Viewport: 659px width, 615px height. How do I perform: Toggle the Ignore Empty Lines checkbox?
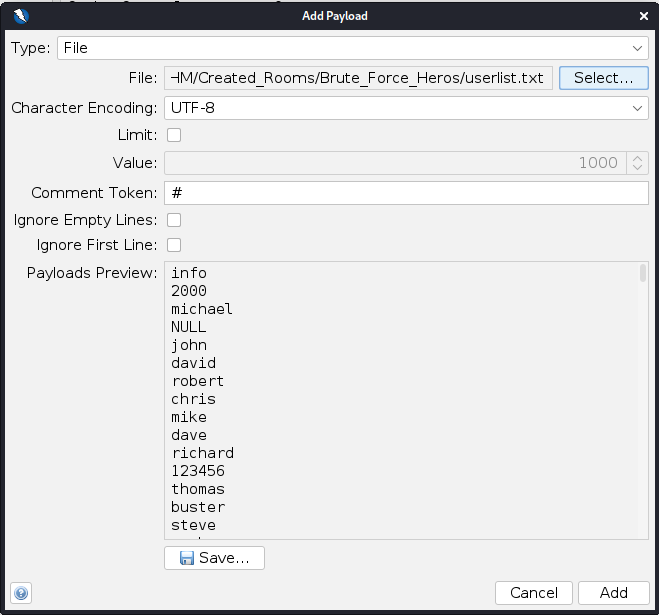pos(174,220)
